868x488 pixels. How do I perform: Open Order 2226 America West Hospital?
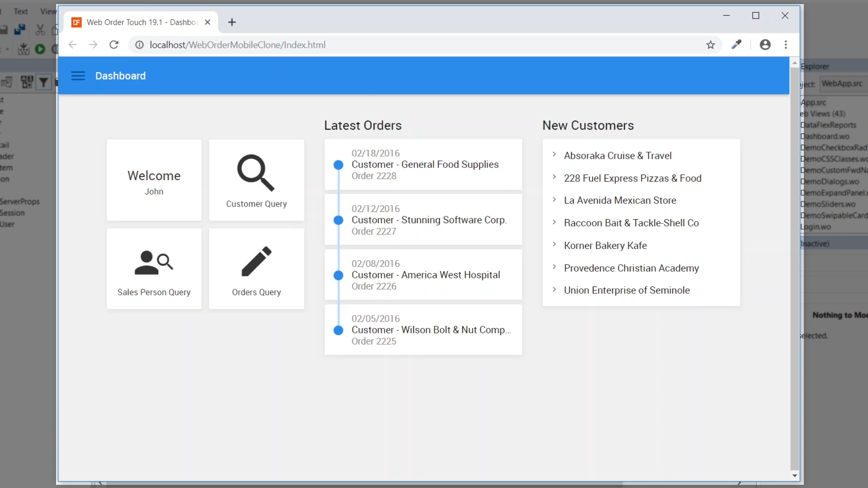pyautogui.click(x=425, y=275)
